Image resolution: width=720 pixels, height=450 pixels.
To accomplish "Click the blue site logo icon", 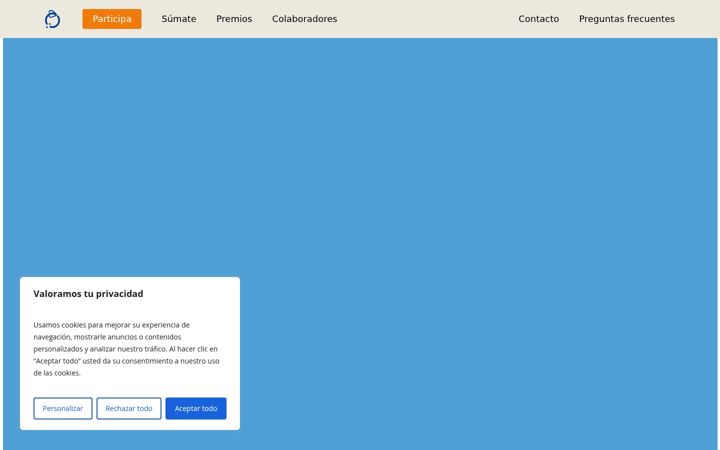I will 52,19.
